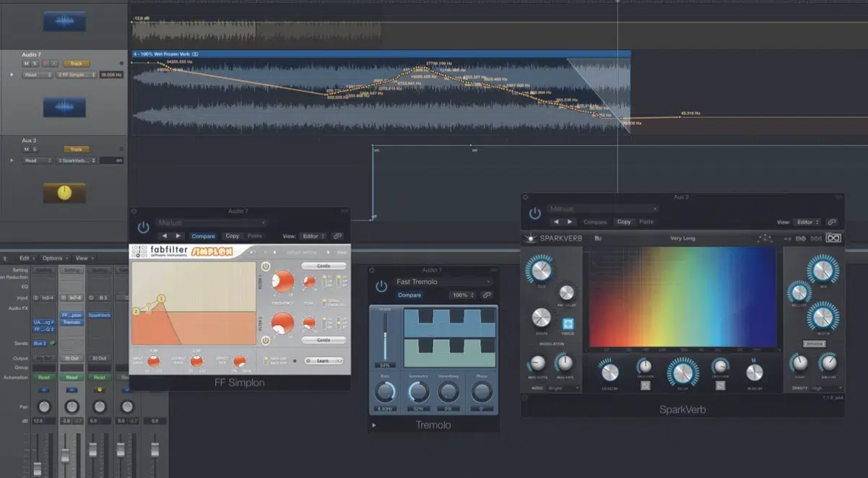
Task: Open the mixer View menu
Action: (84, 258)
